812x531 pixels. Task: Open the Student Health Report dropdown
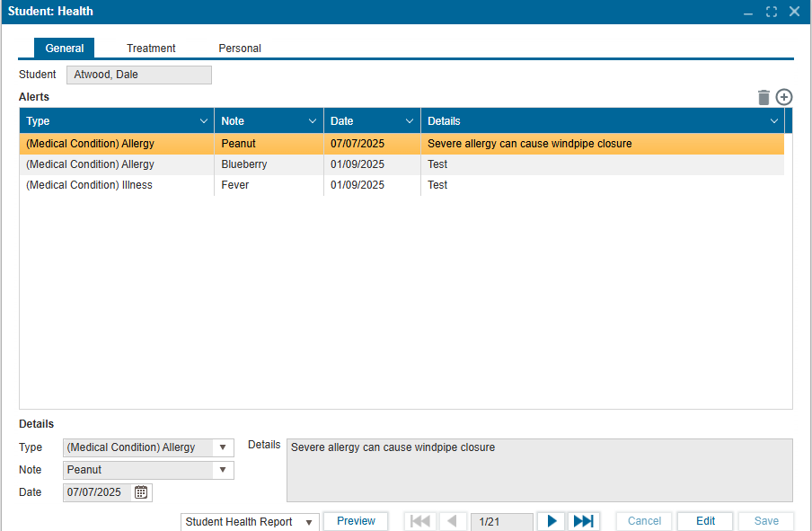[x=309, y=522]
